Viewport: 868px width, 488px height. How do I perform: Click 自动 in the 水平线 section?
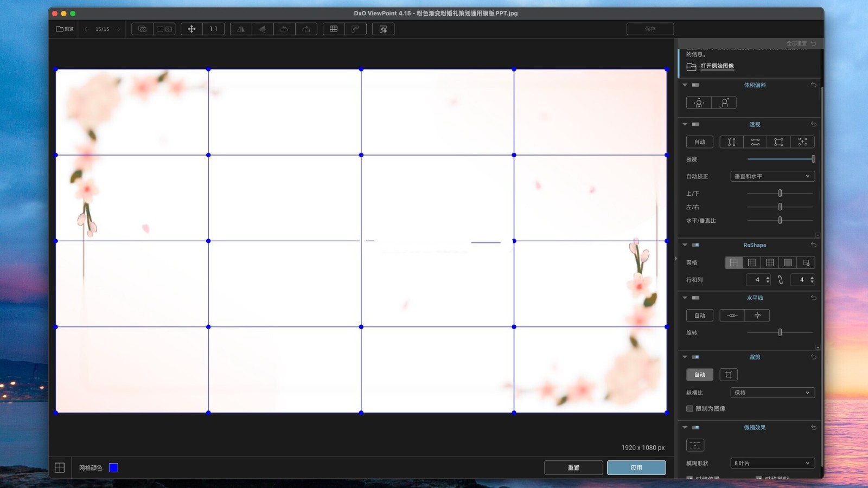(700, 316)
